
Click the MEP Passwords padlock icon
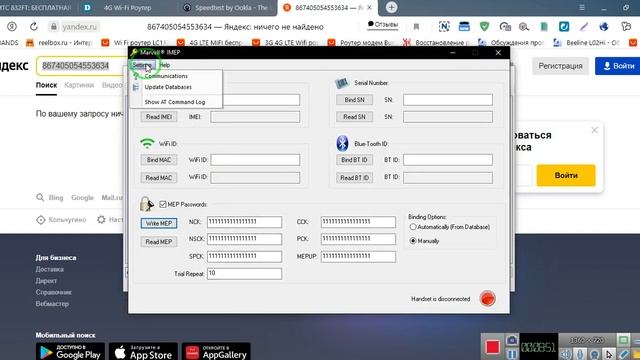(x=146, y=204)
